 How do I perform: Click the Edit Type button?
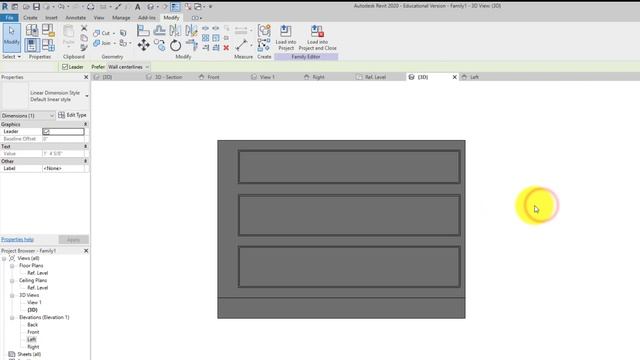(x=72, y=116)
